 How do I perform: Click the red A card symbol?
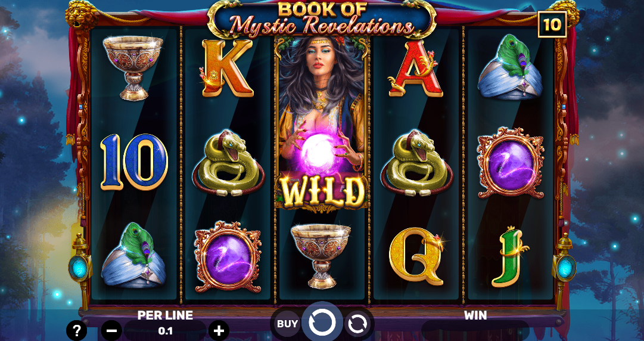[415, 69]
